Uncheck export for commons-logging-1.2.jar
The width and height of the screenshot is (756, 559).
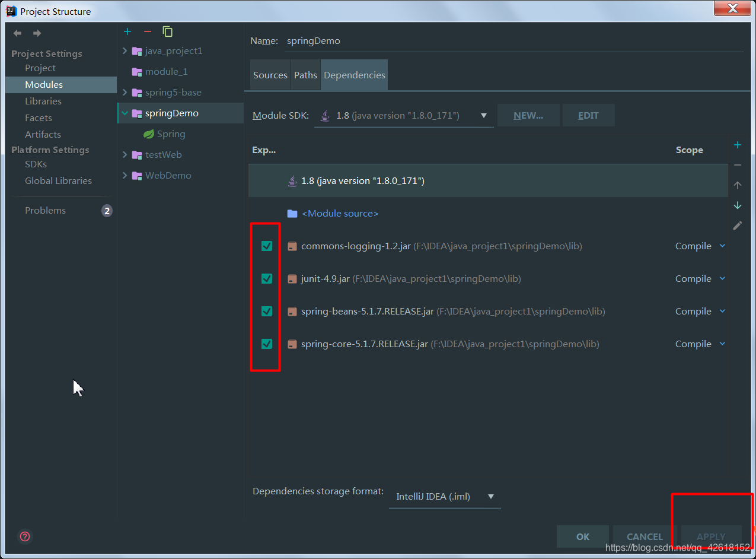pyautogui.click(x=267, y=246)
